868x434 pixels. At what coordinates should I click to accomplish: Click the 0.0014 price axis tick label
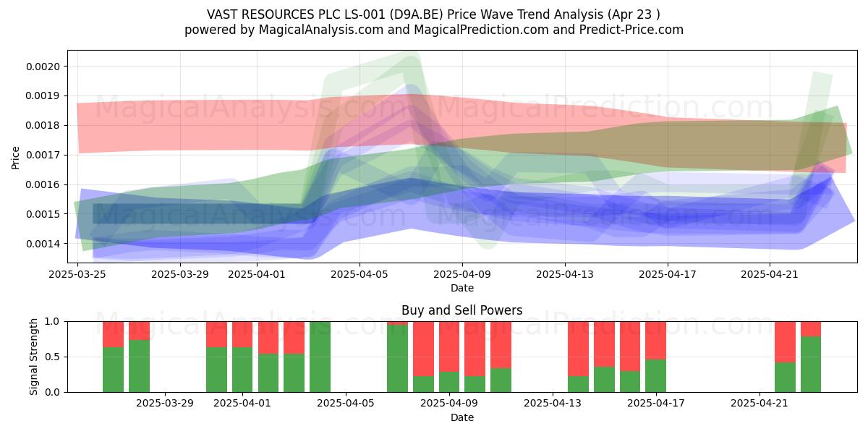tap(44, 244)
